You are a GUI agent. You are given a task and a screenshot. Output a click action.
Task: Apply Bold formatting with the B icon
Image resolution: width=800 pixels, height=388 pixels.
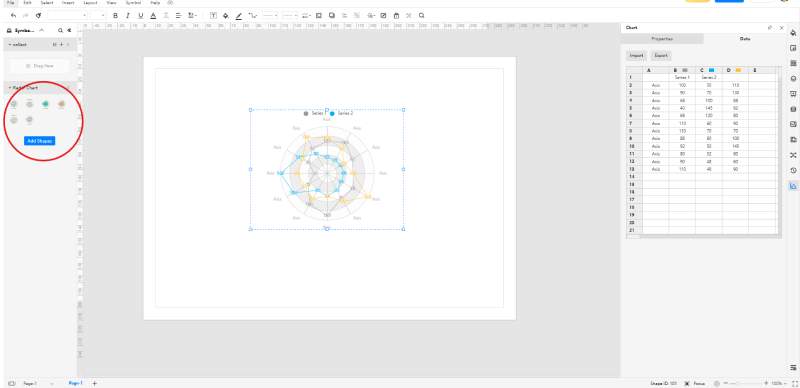coord(115,16)
